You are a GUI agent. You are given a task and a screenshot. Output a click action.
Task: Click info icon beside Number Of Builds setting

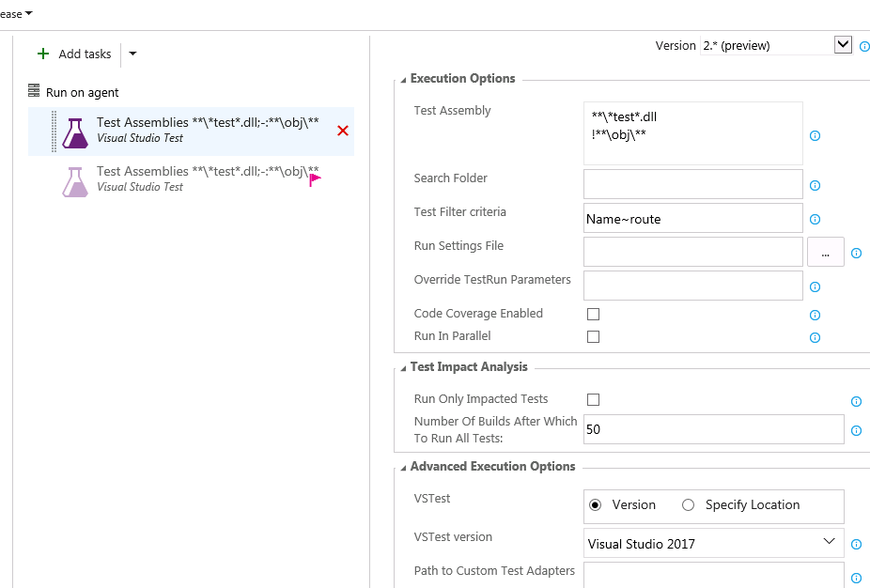tap(856, 429)
